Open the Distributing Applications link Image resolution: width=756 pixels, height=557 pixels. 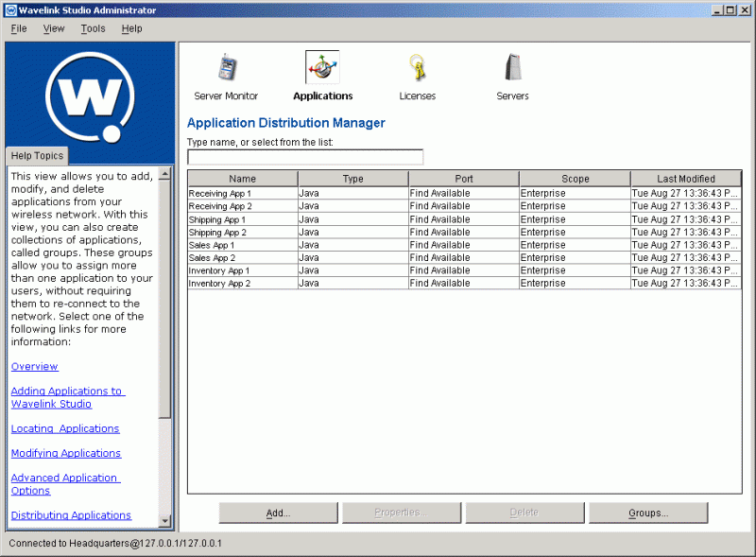pyautogui.click(x=71, y=515)
